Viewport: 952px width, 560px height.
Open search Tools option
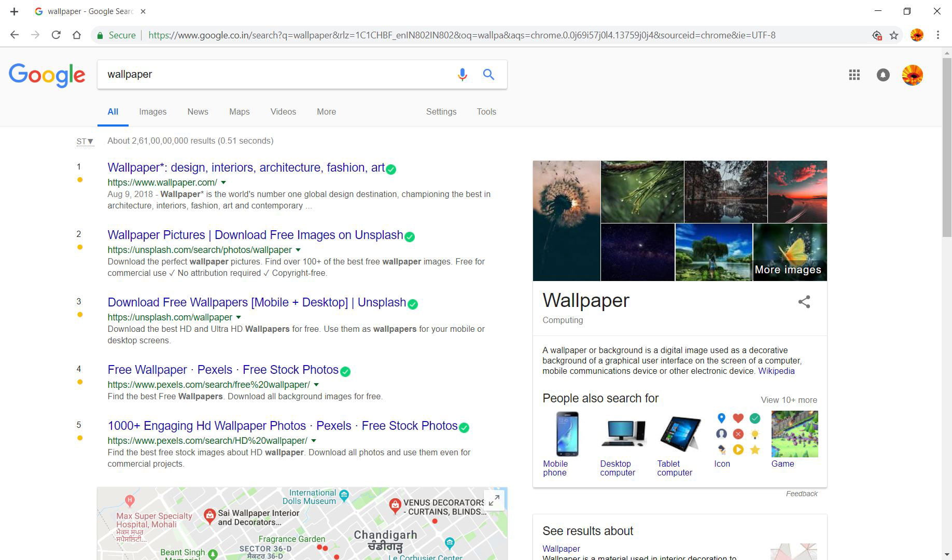coord(486,112)
